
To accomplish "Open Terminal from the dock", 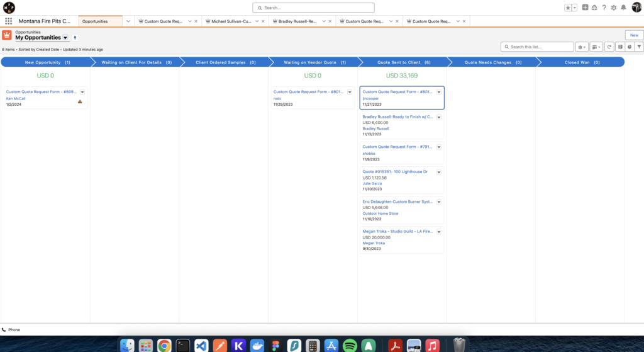I will click(x=183, y=346).
